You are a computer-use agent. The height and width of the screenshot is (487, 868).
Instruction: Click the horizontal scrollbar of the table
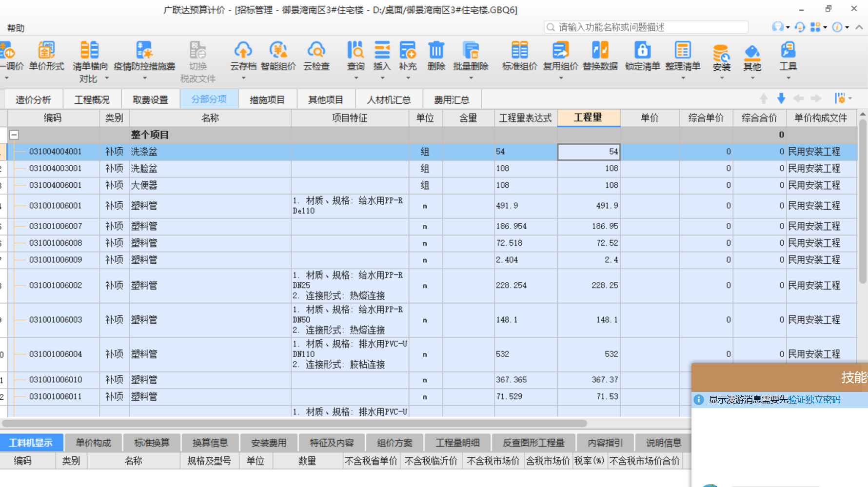[295, 423]
